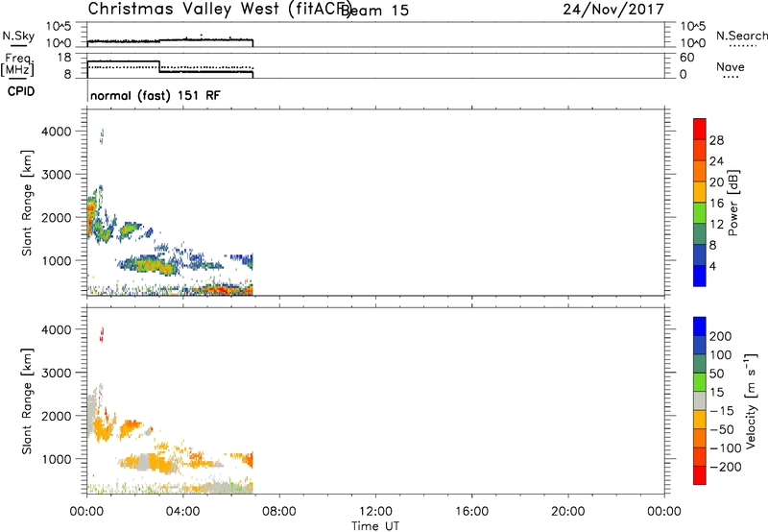Click the 'Power [dB]' colorbar label
The height and width of the screenshot is (532, 768).
point(732,203)
